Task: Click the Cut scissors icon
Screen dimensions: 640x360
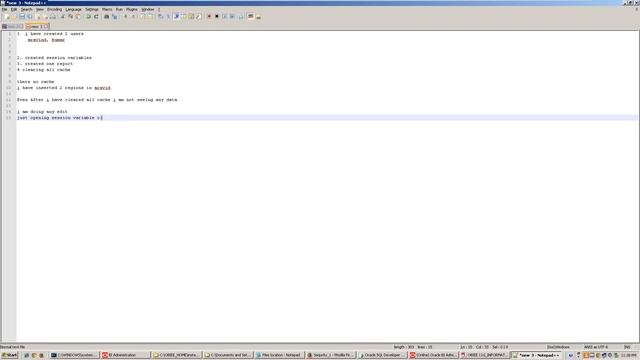Action: tap(62, 16)
